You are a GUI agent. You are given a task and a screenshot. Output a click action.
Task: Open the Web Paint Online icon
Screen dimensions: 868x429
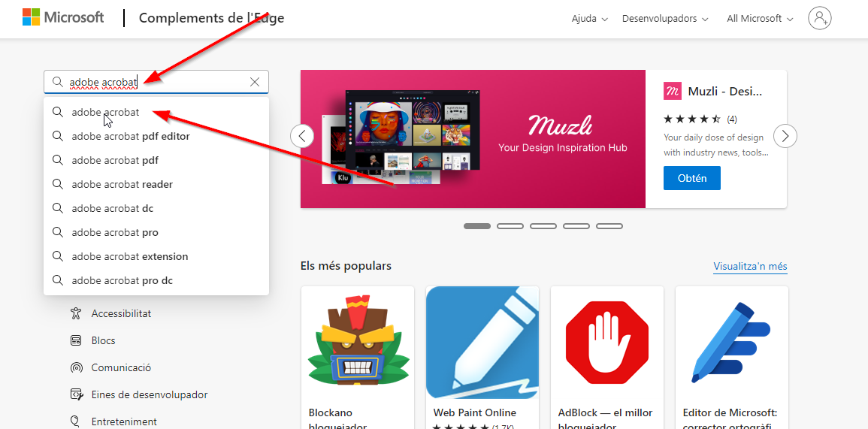[482, 343]
